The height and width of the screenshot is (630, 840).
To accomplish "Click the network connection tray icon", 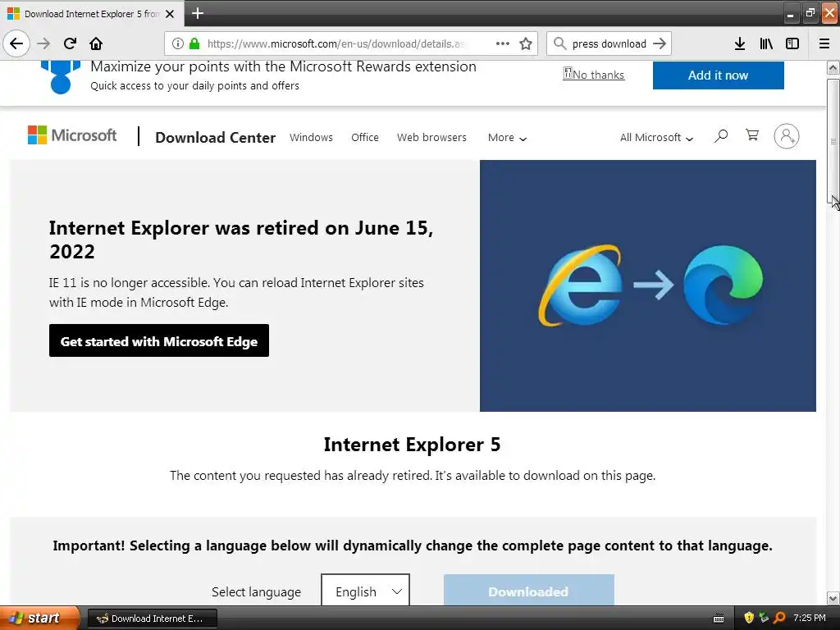I will coord(765,618).
